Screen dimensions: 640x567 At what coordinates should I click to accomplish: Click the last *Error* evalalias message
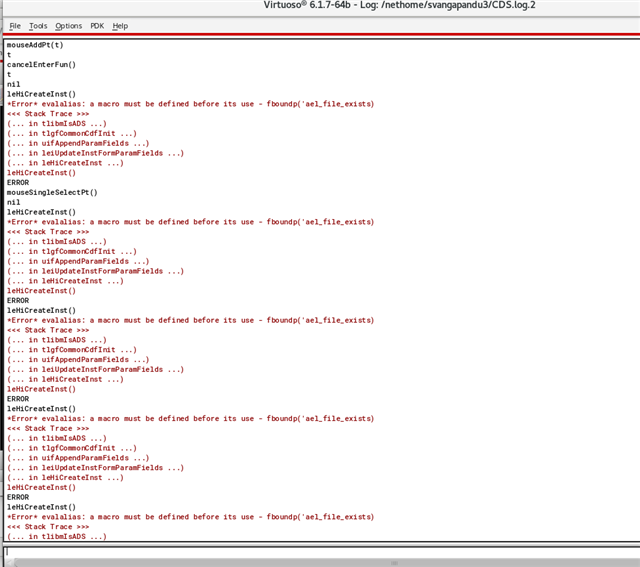(x=190, y=517)
